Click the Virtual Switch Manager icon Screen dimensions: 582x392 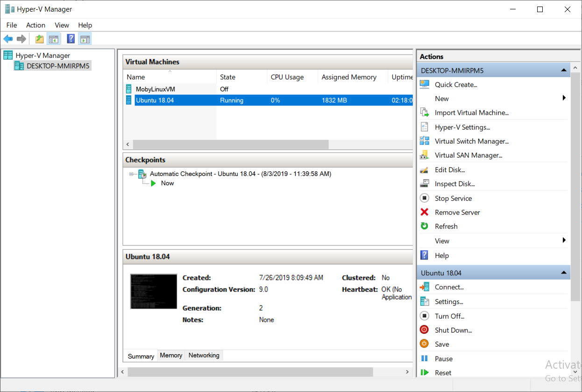425,141
